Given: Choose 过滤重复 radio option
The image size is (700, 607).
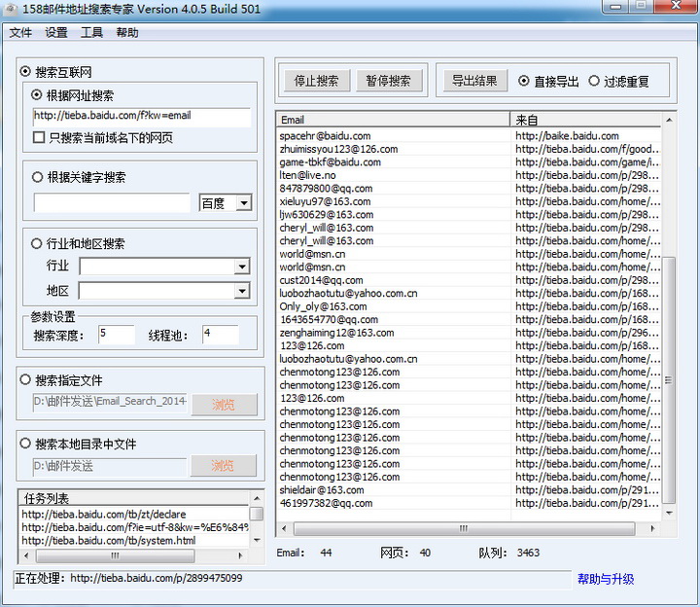Looking at the screenshot, I should tap(594, 81).
